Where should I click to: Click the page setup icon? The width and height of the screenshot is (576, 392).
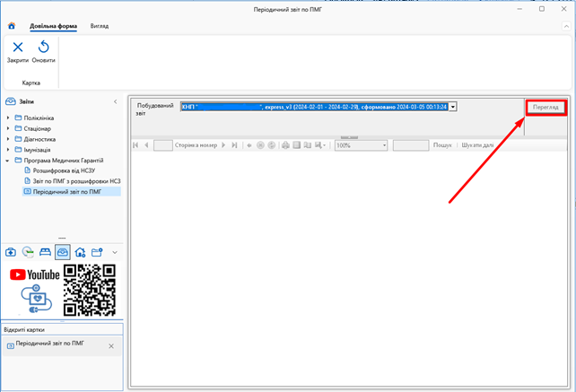(x=308, y=145)
